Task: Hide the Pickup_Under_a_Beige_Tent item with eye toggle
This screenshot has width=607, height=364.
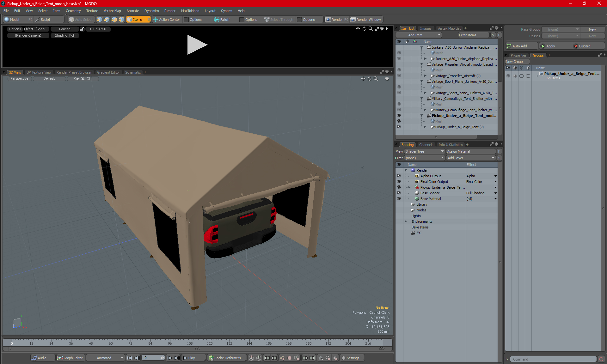Action: [x=399, y=127]
